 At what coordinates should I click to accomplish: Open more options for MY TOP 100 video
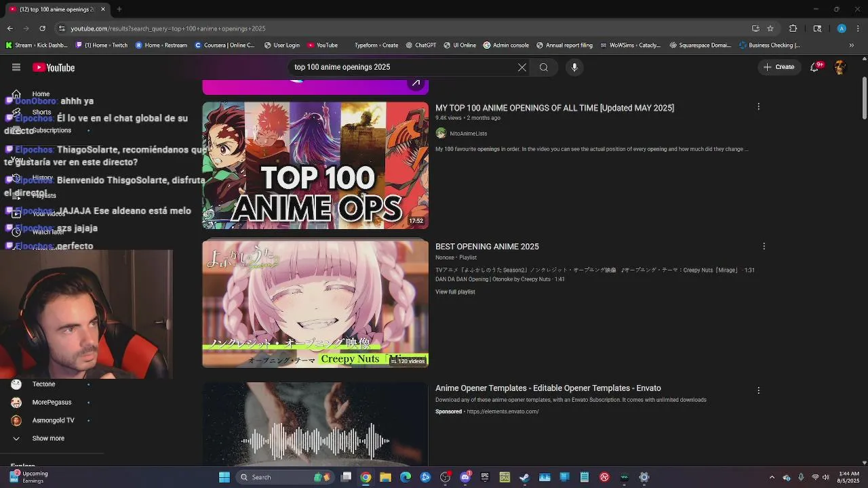758,106
